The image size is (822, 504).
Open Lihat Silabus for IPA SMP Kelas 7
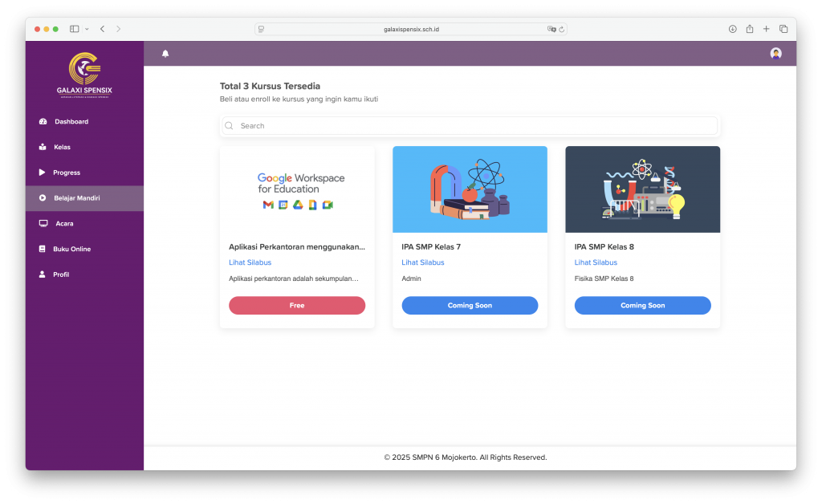click(422, 262)
